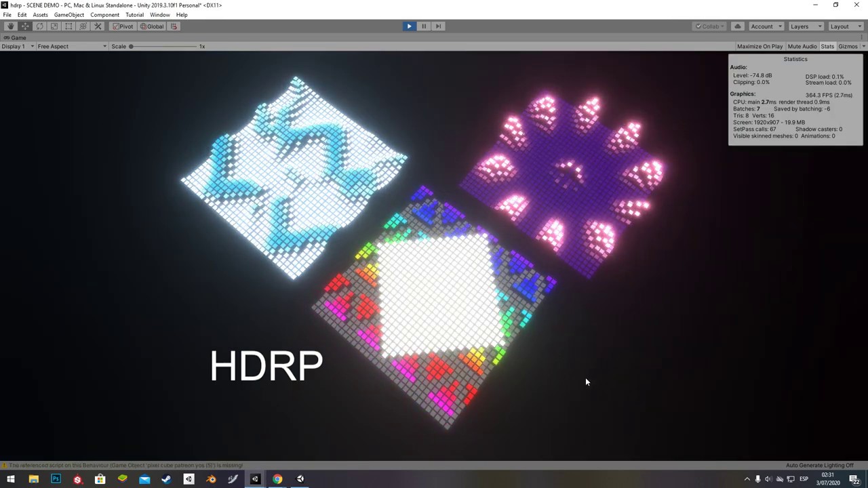This screenshot has width=868, height=488.
Task: Open the Layers dropdown
Action: (x=805, y=26)
